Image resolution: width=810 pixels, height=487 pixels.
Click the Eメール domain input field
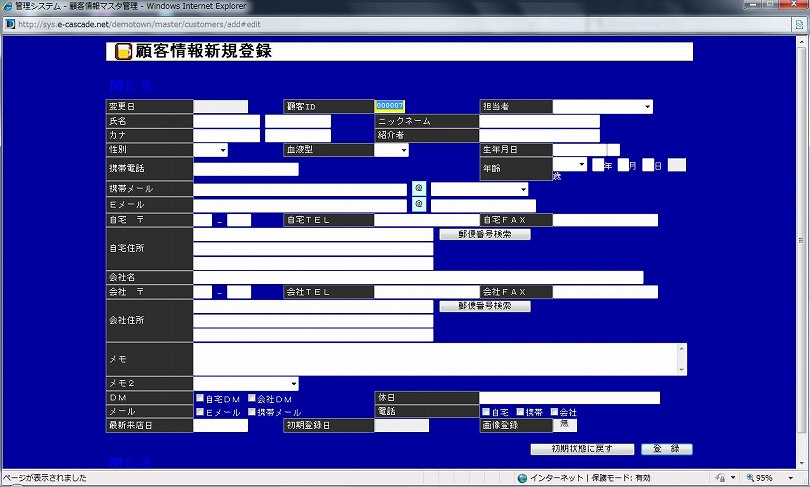[483, 205]
